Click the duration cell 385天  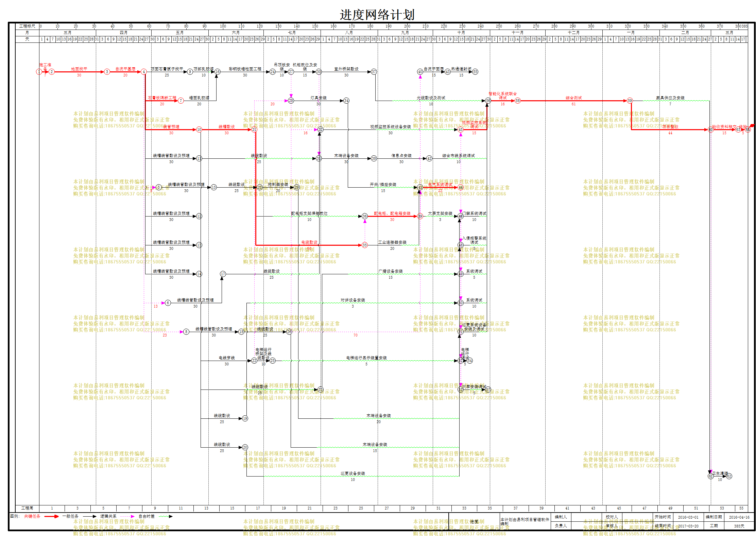(739, 526)
